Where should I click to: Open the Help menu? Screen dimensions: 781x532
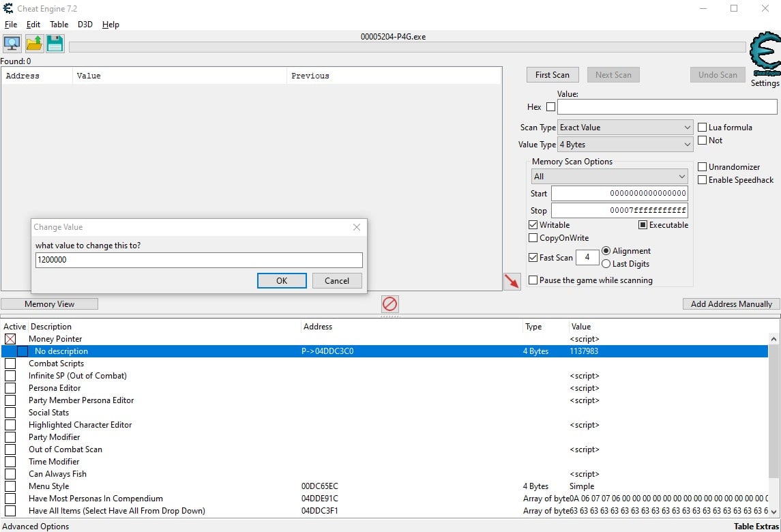[110, 25]
